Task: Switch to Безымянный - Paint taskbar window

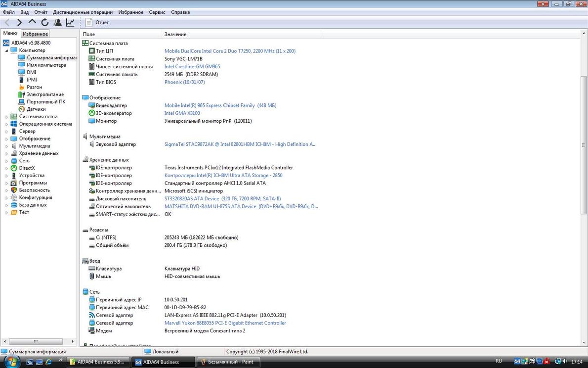Action: click(228, 362)
